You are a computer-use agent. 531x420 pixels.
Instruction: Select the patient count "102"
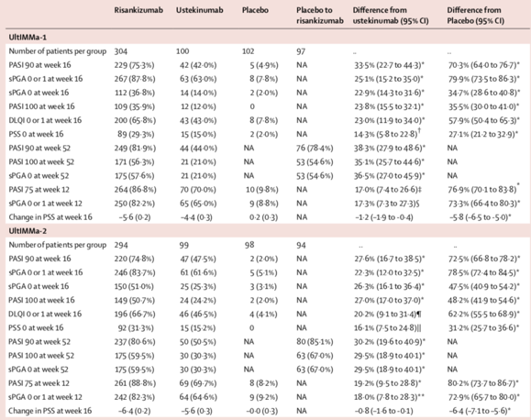click(x=248, y=51)
